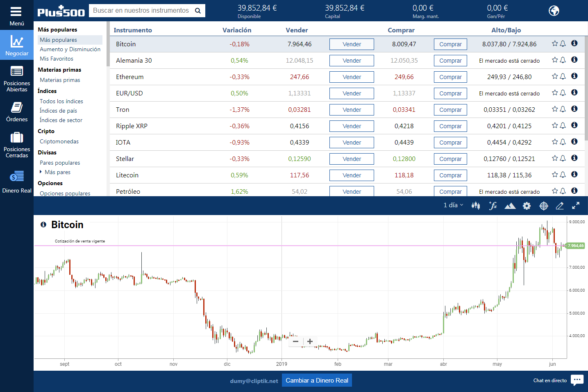Open Criptomonedas category
This screenshot has width=588, height=392.
59,141
